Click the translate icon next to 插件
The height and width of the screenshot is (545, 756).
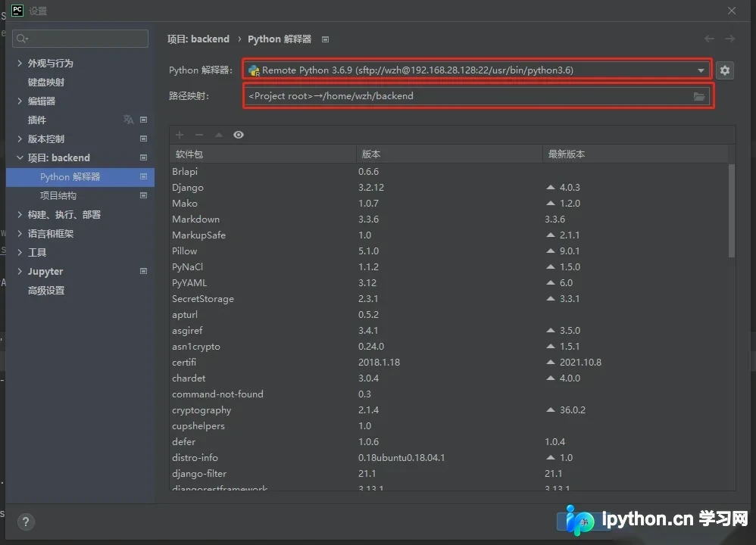coord(128,120)
